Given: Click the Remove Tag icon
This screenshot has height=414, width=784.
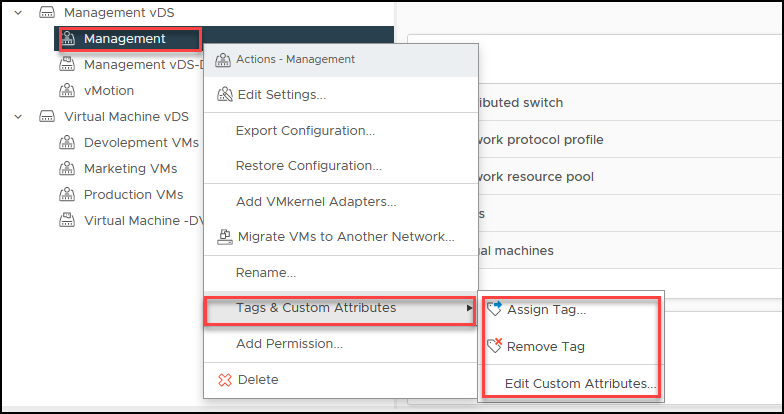Looking at the screenshot, I should pyautogui.click(x=494, y=346).
